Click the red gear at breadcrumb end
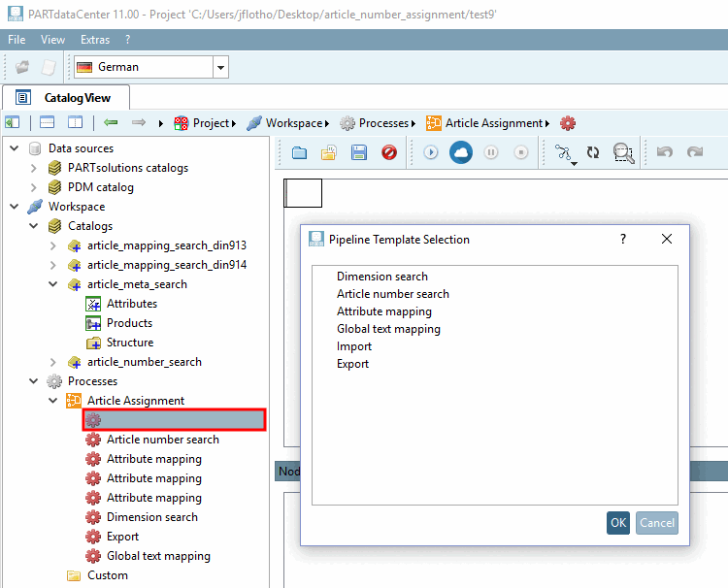This screenshot has width=728, height=588. [x=568, y=123]
